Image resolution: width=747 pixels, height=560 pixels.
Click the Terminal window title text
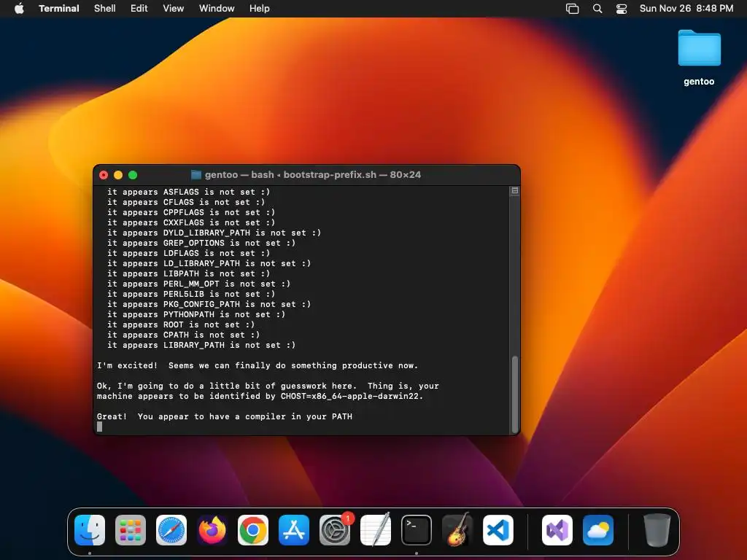coord(312,175)
